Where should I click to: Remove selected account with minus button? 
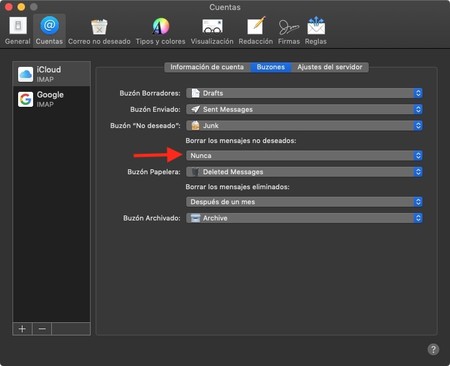click(42, 329)
